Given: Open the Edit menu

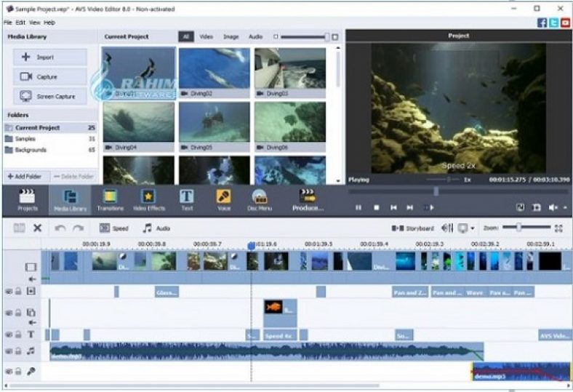Looking at the screenshot, I should 20,23.
